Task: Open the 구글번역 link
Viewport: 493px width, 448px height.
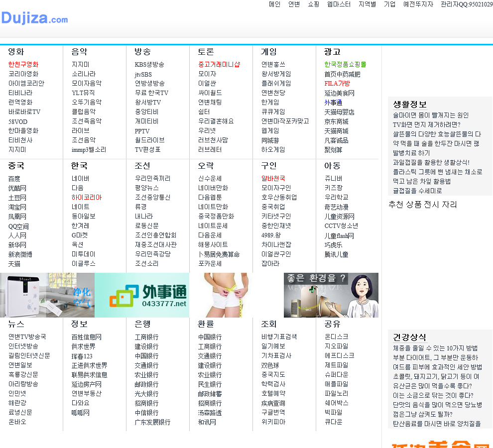Action: pos(273,412)
